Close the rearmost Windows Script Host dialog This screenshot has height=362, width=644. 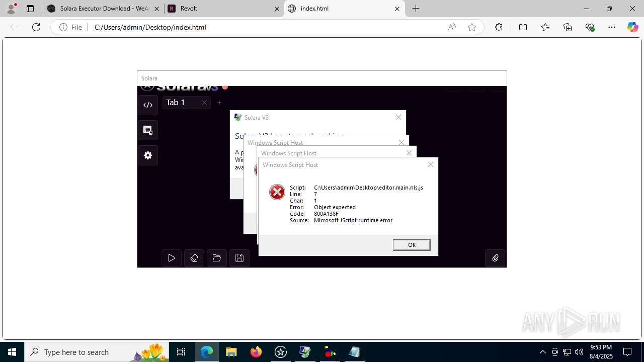pos(401,142)
